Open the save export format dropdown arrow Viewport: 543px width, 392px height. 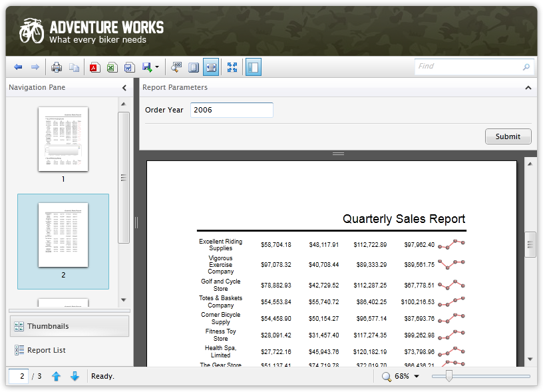tap(157, 67)
